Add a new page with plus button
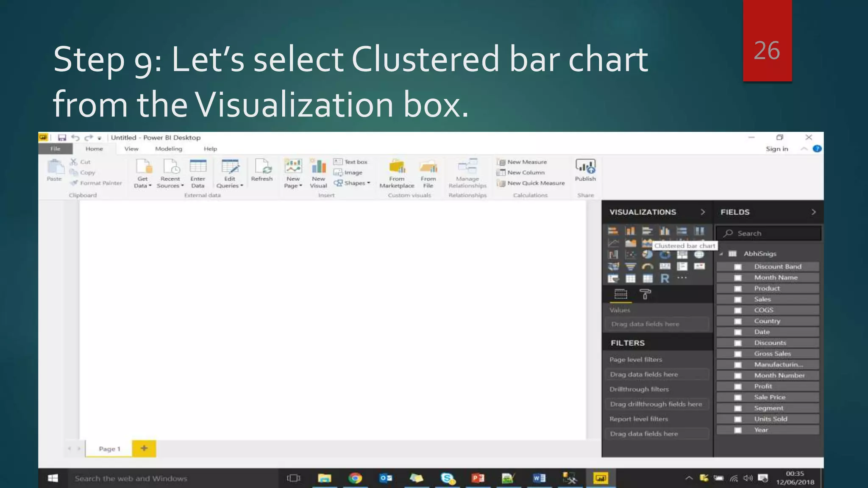 (x=144, y=449)
